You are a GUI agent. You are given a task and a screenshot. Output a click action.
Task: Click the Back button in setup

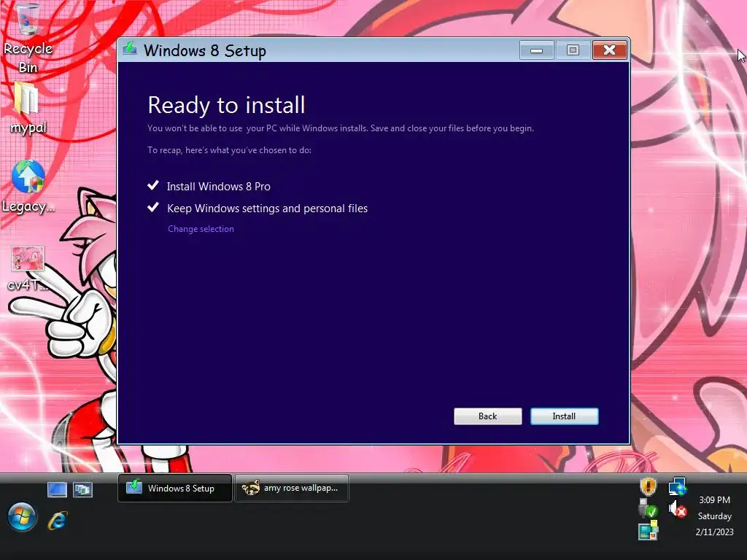click(487, 416)
